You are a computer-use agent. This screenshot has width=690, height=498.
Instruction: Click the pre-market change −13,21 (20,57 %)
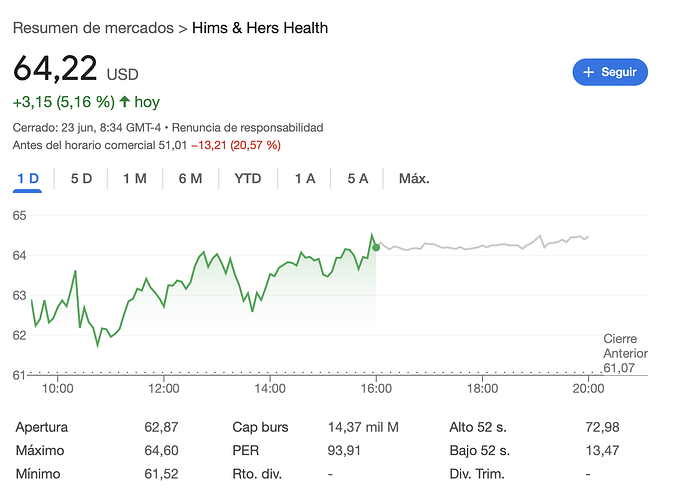coord(236,145)
